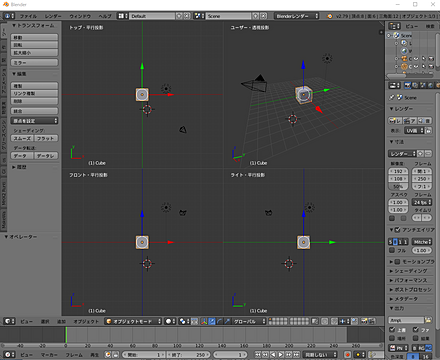Click the viewport shading sphere icon
Image resolution: width=440 pixels, height=360 pixels.
[170, 321]
